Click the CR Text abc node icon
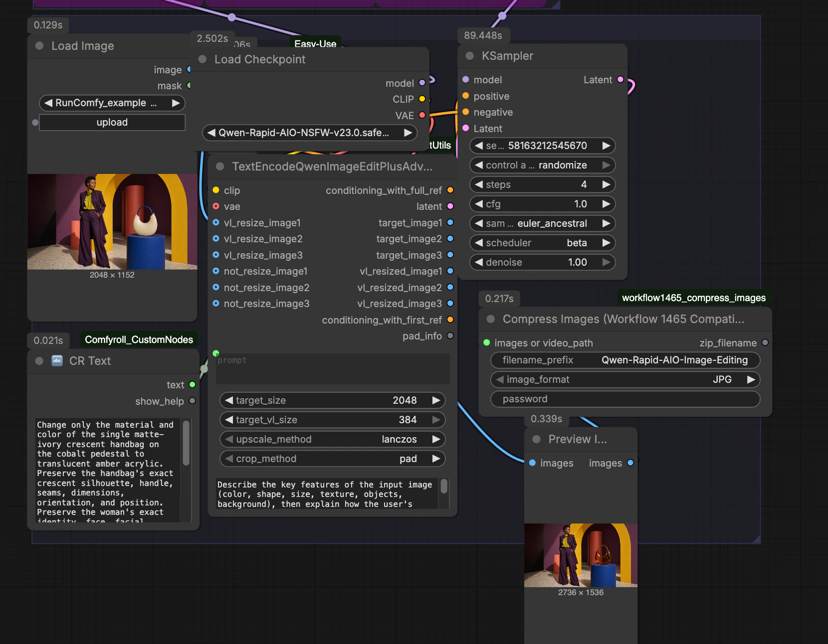Viewport: 828px width, 644px height. [57, 361]
